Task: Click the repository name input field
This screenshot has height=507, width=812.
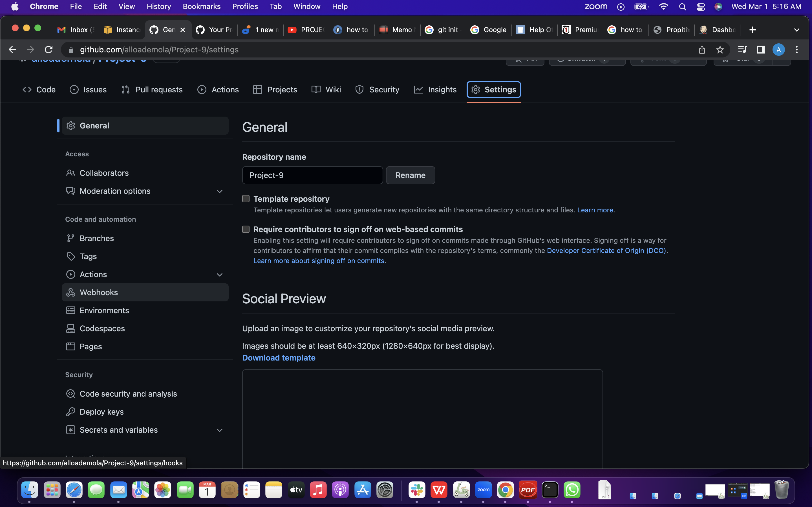Action: point(312,175)
